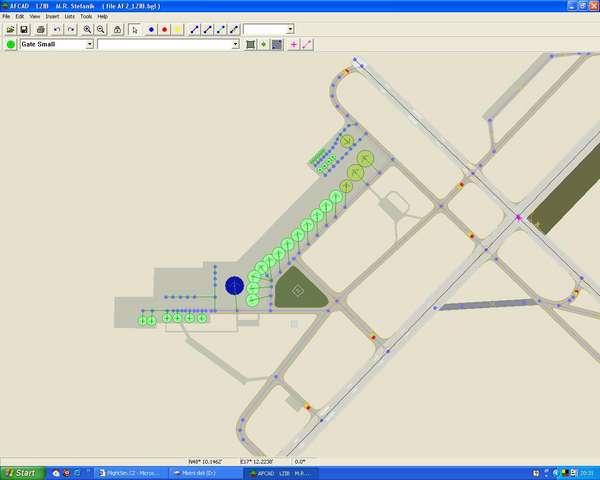Image resolution: width=600 pixels, height=480 pixels.
Task: Click the green circle parking tool
Action: (11, 44)
